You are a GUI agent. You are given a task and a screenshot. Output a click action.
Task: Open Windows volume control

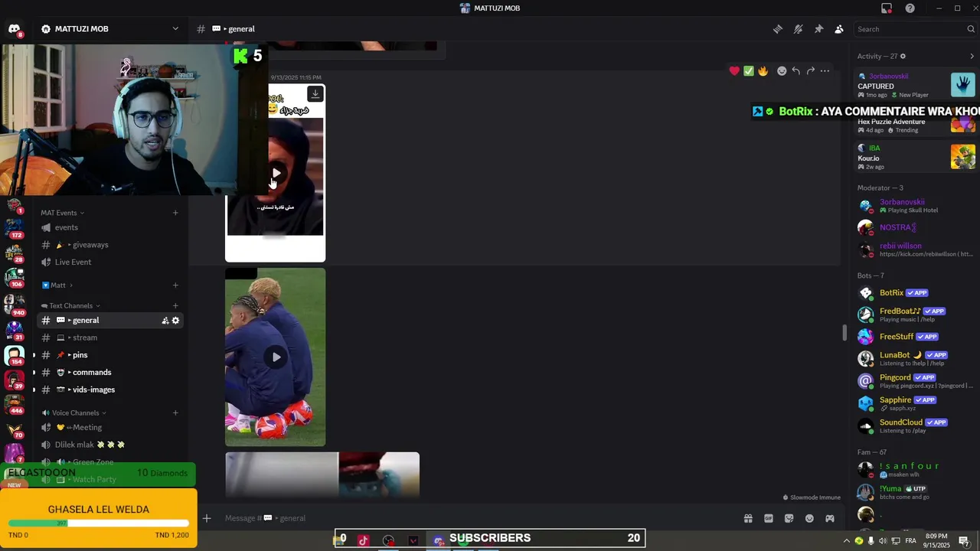(x=883, y=541)
